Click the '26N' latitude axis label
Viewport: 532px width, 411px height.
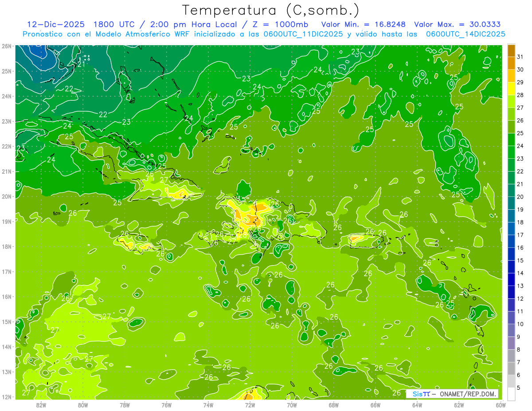[x=7, y=46]
